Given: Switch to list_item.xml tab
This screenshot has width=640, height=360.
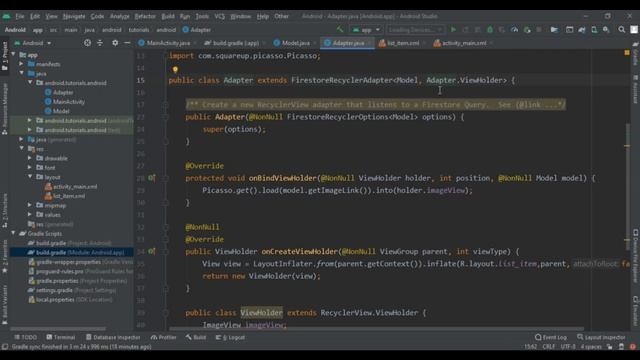Looking at the screenshot, I should click(x=402, y=43).
